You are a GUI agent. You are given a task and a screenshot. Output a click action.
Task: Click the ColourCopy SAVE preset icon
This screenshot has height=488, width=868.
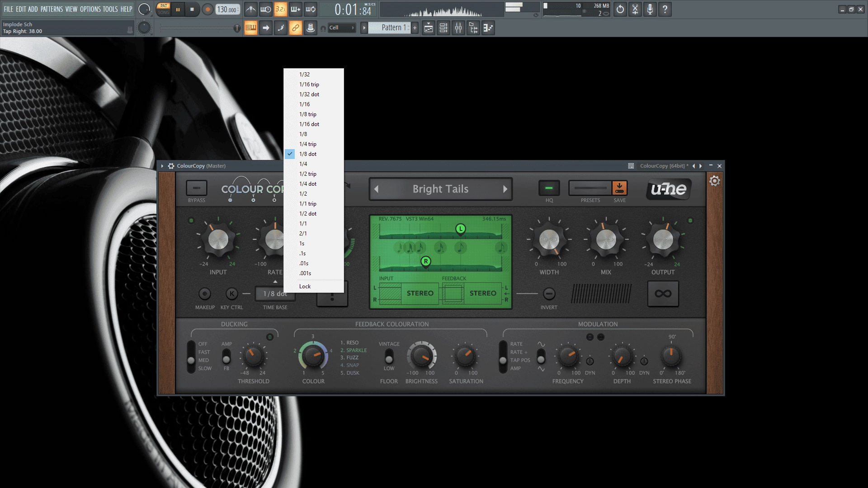620,188
